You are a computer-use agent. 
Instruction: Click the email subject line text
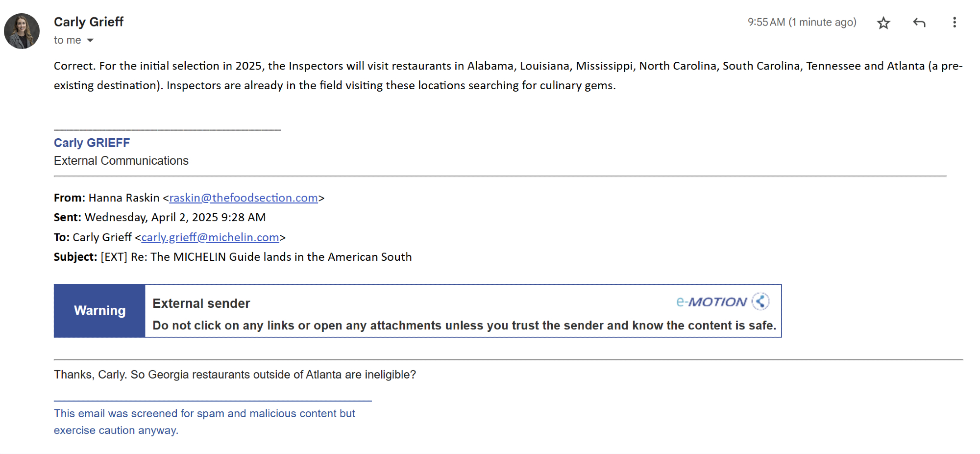(256, 257)
